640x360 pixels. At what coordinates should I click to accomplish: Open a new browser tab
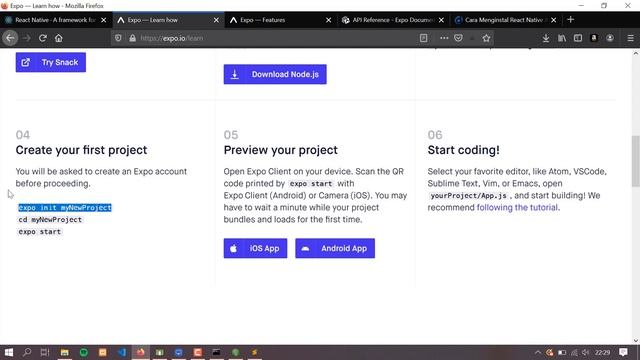[571, 20]
